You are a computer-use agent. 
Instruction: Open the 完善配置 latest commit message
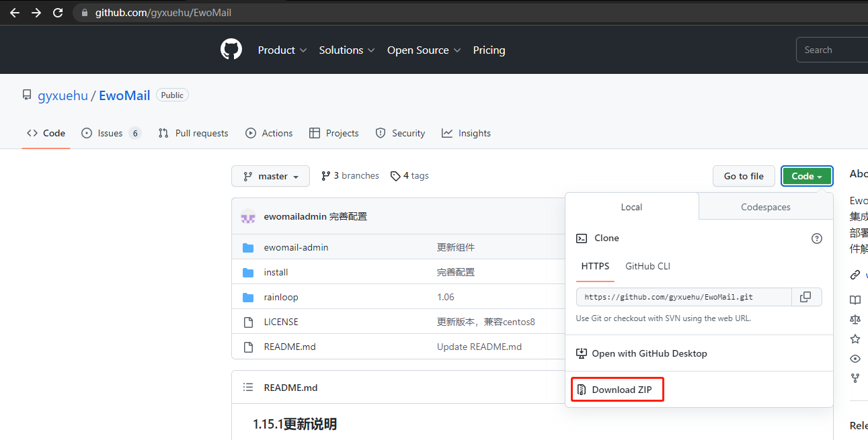[348, 216]
